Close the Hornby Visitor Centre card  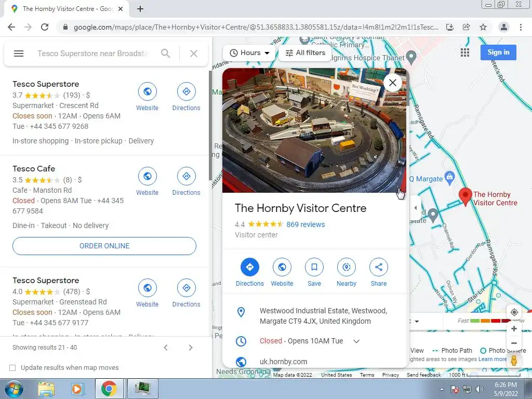coord(393,83)
